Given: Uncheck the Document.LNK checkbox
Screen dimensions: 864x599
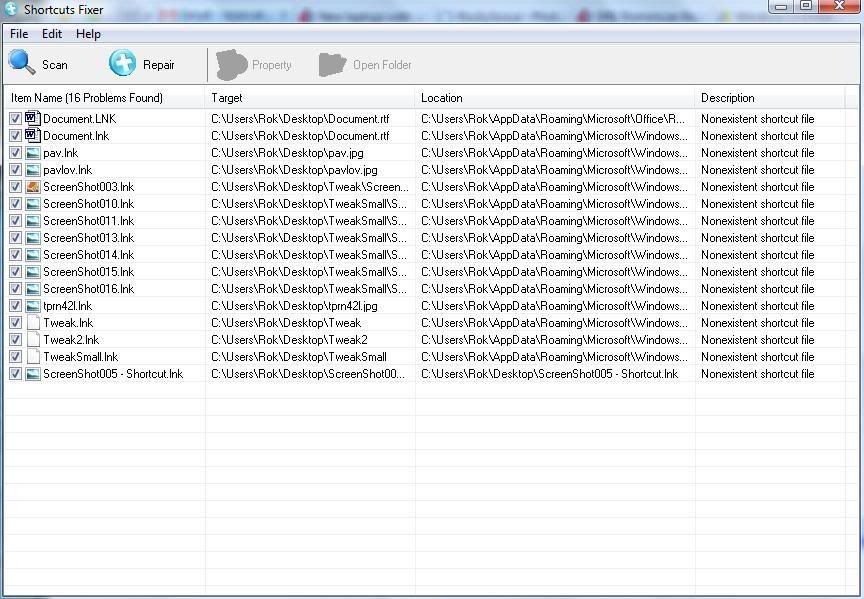Looking at the screenshot, I should tap(15, 118).
